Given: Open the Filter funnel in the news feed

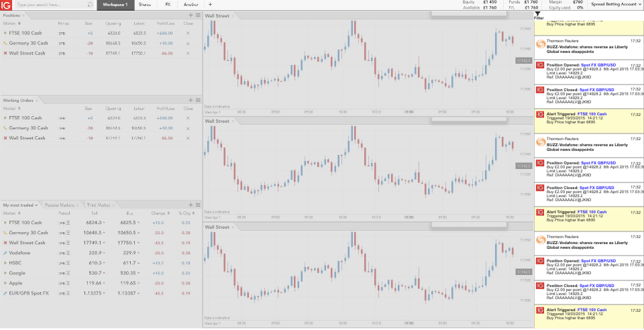Looking at the screenshot, I should click(x=538, y=15).
